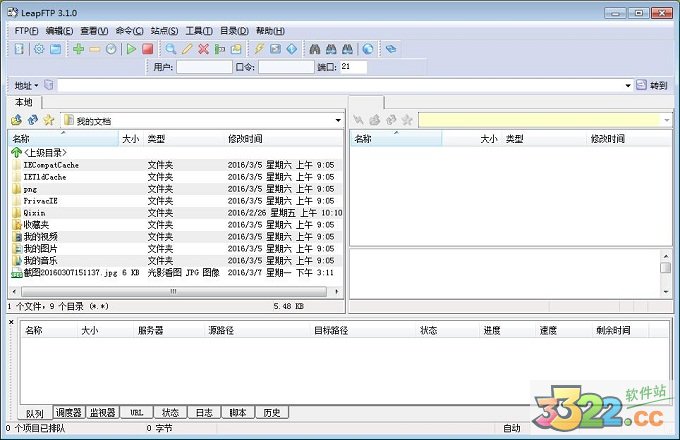Screen dimensions: 680x440
Task: Open the 工具(T) menu
Action: [199, 31]
